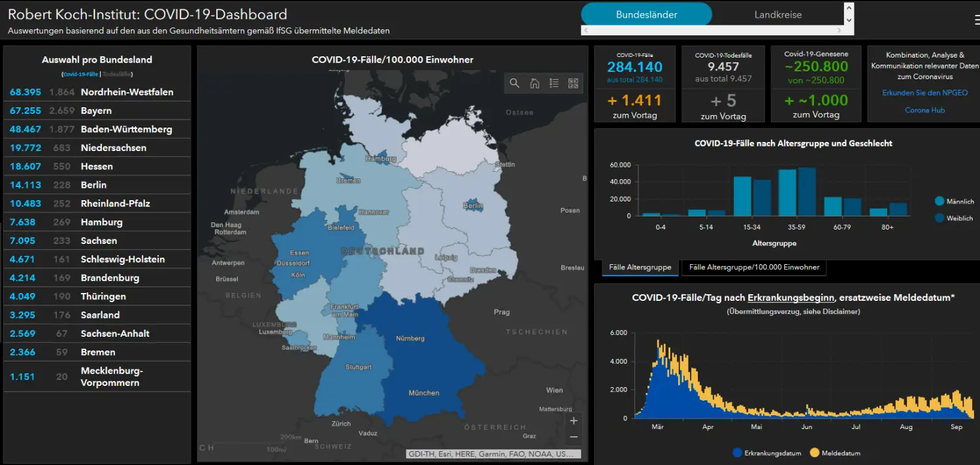
Task: Reset map to home extent
Action: point(534,83)
